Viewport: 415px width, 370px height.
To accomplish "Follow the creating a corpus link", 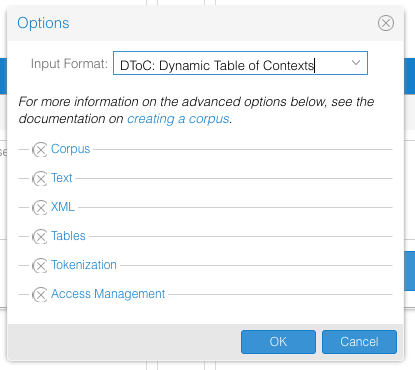I will [x=178, y=119].
